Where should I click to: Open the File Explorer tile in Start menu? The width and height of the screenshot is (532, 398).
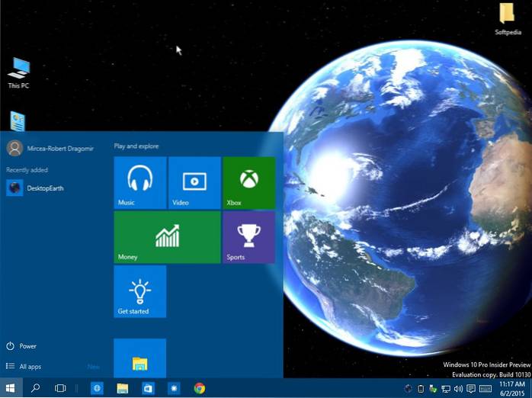(x=140, y=358)
